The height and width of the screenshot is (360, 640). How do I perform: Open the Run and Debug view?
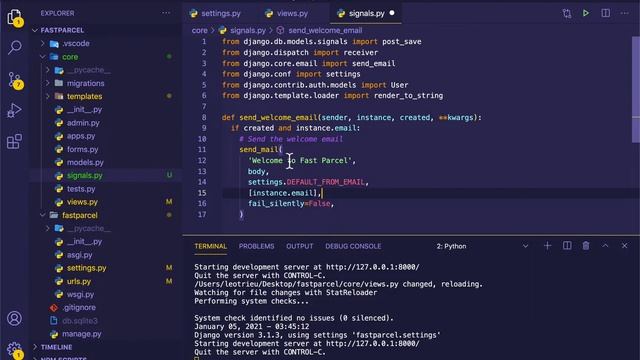14,110
